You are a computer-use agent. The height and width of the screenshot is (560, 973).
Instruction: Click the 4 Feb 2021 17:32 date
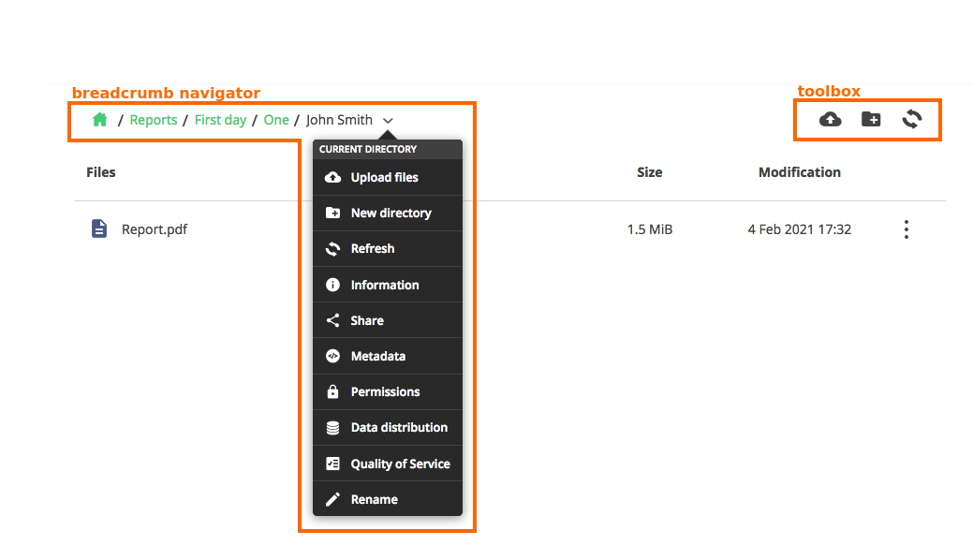(799, 229)
